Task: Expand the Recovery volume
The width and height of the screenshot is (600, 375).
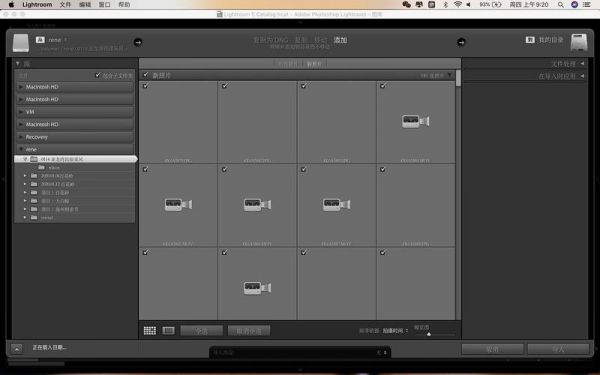Action: pyautogui.click(x=21, y=137)
